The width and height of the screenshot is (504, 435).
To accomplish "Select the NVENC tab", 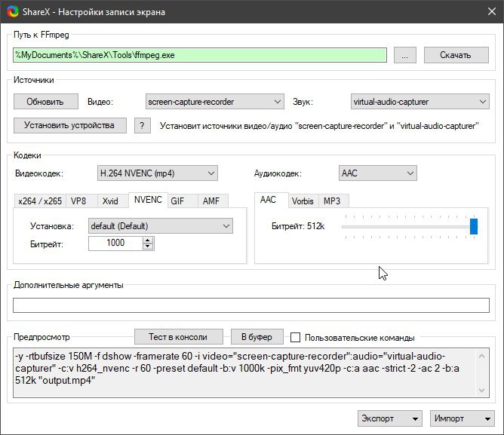I will click(148, 200).
